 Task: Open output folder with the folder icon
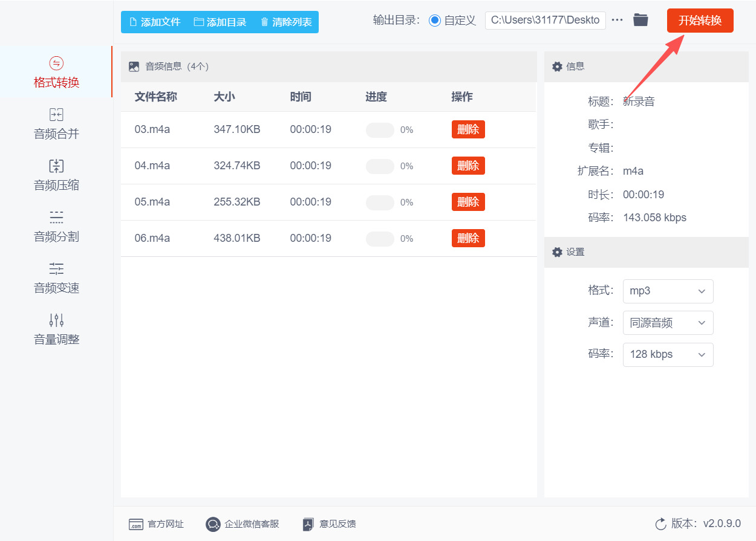[640, 20]
